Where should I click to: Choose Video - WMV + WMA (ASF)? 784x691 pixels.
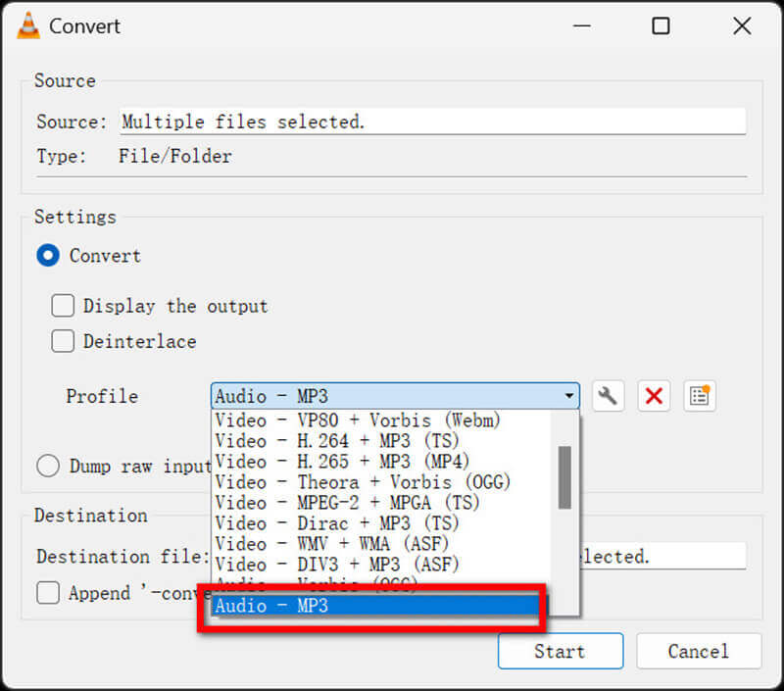381,544
